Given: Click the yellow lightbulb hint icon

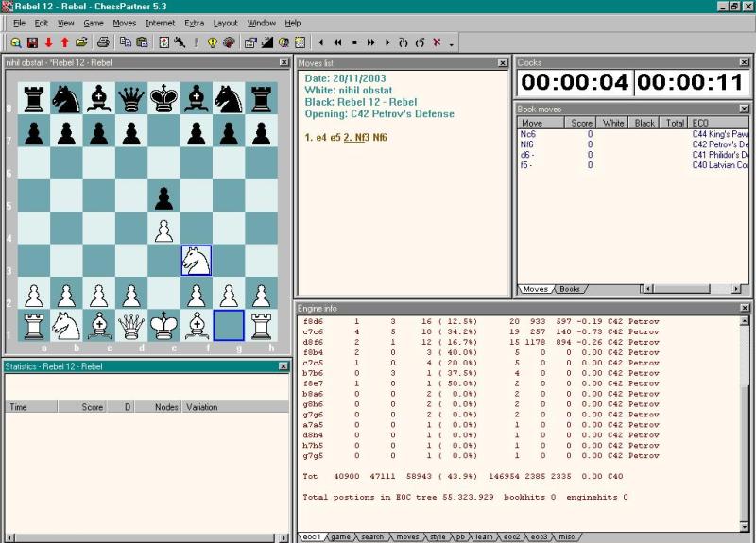Looking at the screenshot, I should point(212,42).
